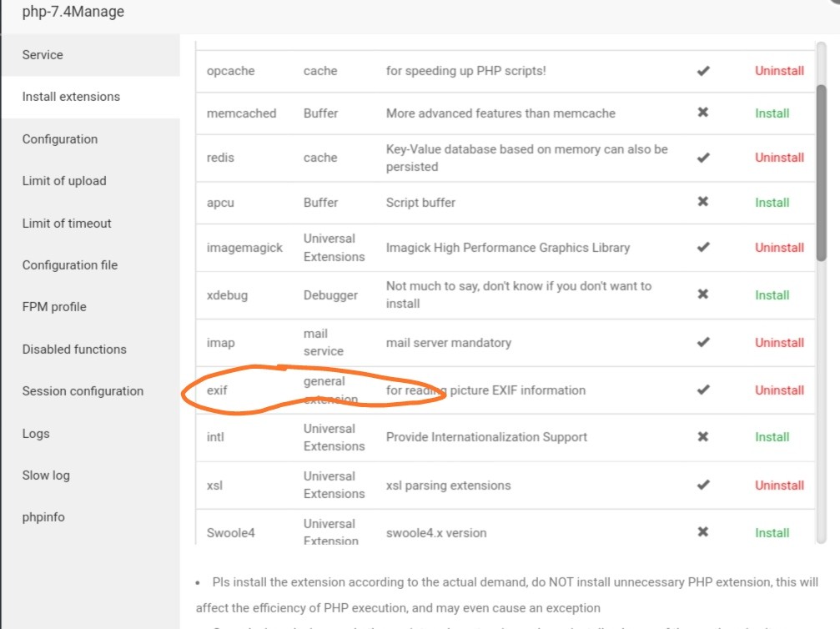Screen dimensions: 840x629
Task: Click the X status icon for intl
Action: tap(703, 437)
